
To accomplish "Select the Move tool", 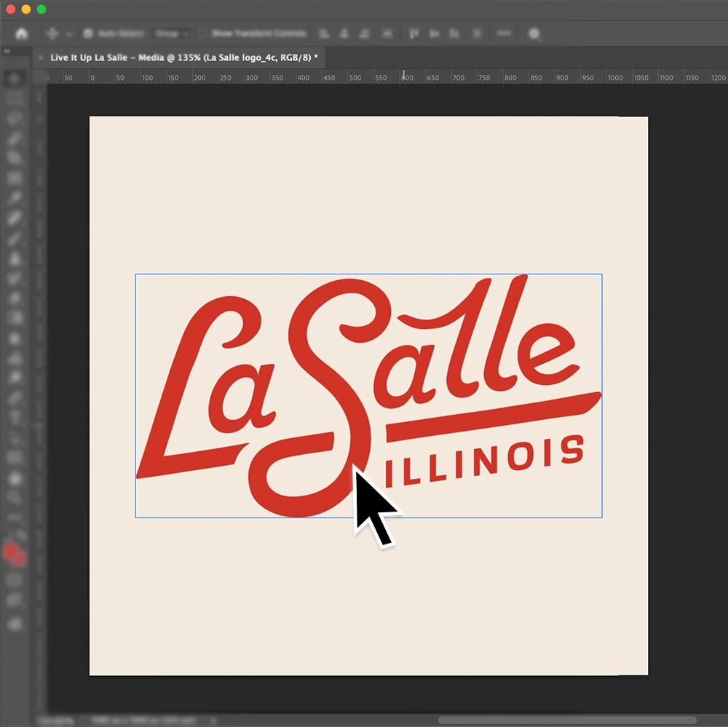I will tap(15, 78).
